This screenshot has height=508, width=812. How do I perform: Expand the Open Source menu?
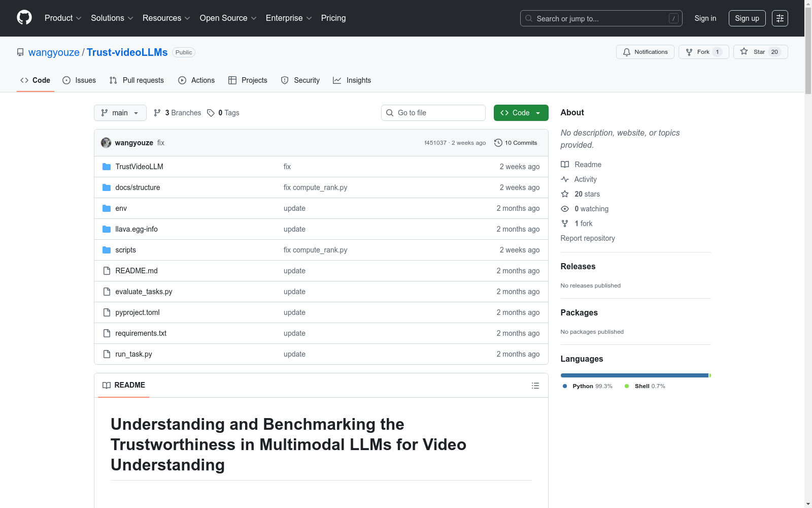228,18
